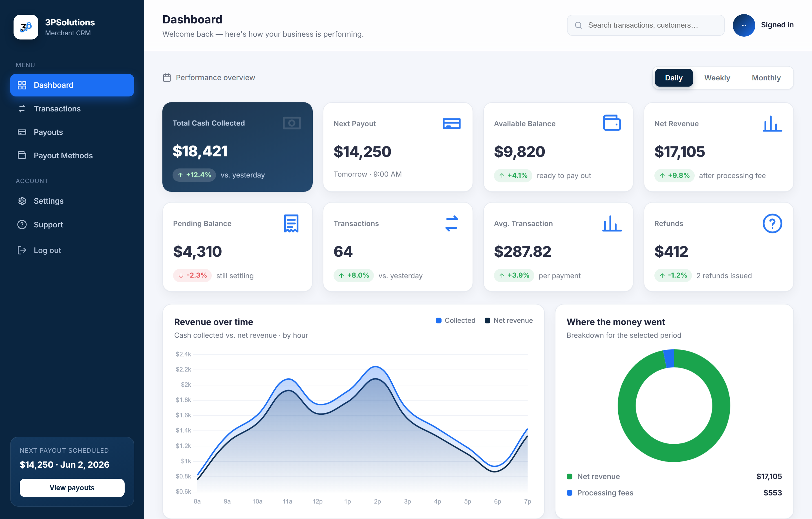
Task: Select the Daily period tab
Action: pos(674,78)
